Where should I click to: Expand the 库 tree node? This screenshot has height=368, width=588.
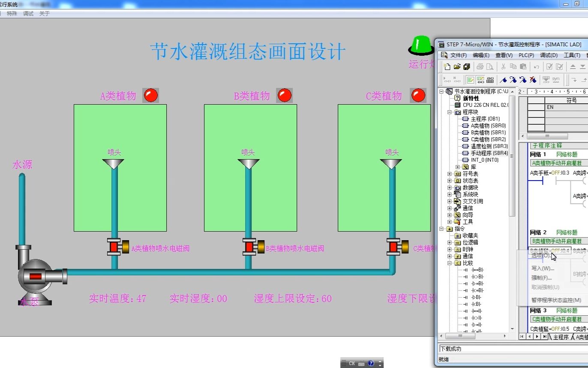click(458, 167)
